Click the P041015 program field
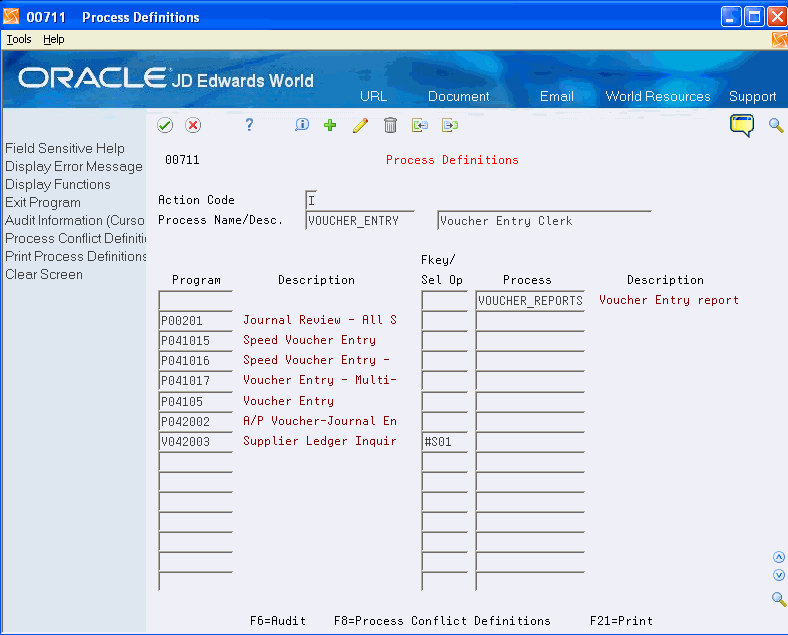 [195, 341]
